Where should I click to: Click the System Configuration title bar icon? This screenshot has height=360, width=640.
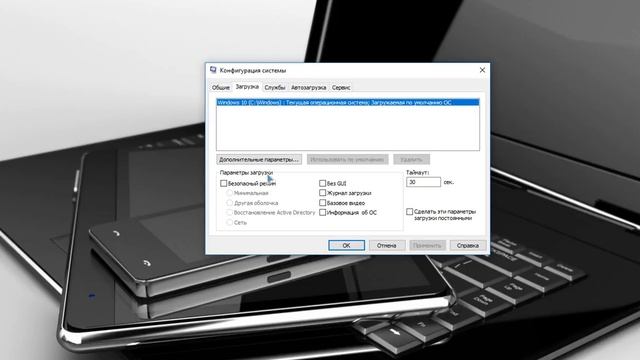pyautogui.click(x=213, y=70)
